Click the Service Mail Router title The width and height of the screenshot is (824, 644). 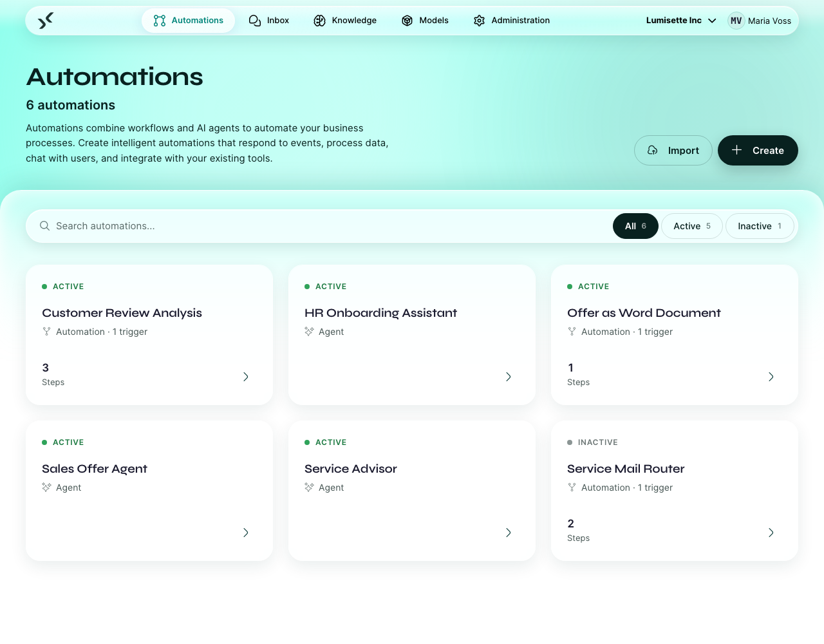pyautogui.click(x=626, y=469)
